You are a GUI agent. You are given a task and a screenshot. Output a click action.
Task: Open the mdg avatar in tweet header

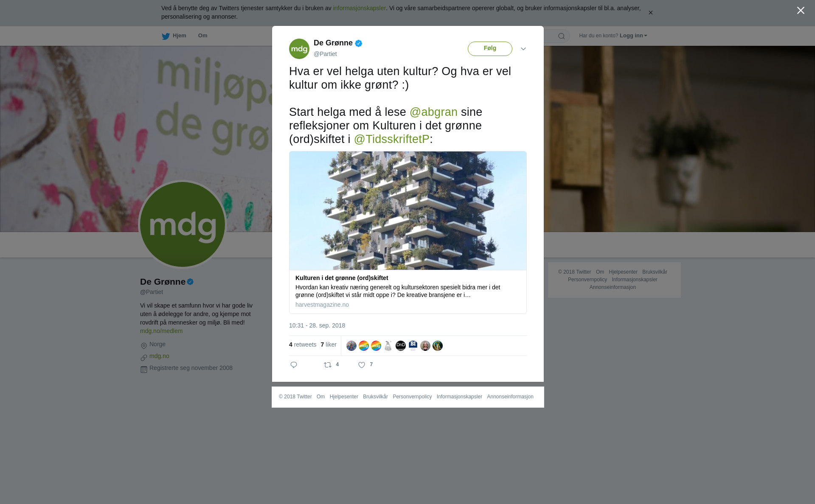[299, 49]
